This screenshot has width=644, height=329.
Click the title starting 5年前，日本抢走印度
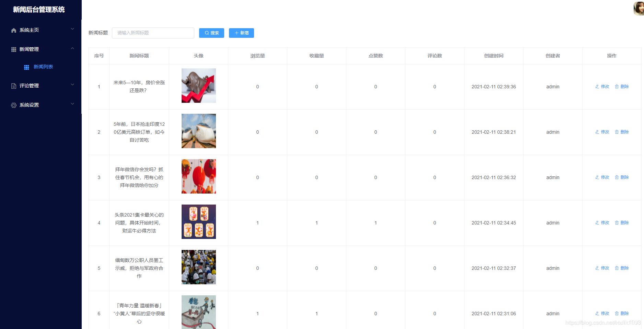(x=139, y=132)
